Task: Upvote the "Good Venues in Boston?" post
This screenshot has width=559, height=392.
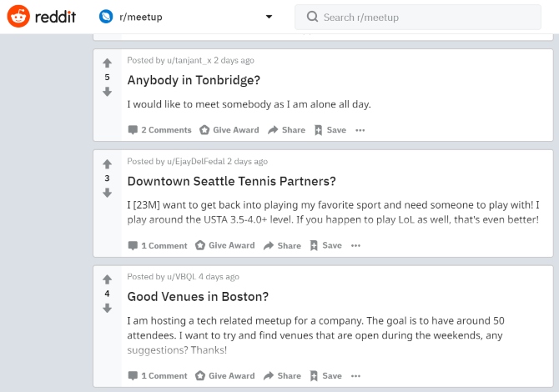Action: 108,279
